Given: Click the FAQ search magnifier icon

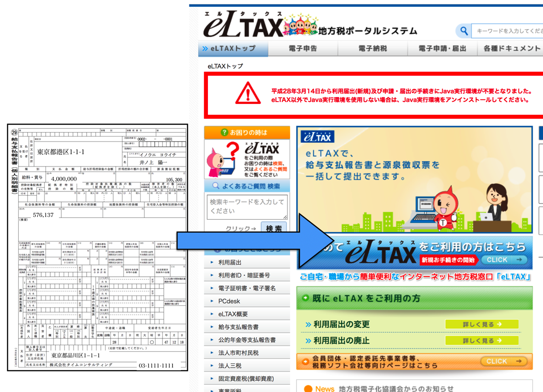Looking at the screenshot, I should (216, 186).
